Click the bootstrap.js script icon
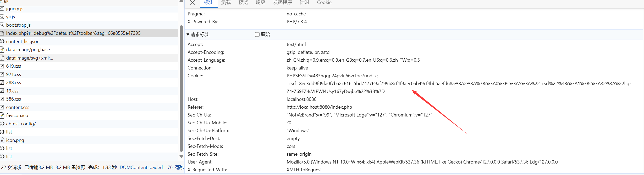Image resolution: width=644 pixels, height=175 pixels. 2,25
